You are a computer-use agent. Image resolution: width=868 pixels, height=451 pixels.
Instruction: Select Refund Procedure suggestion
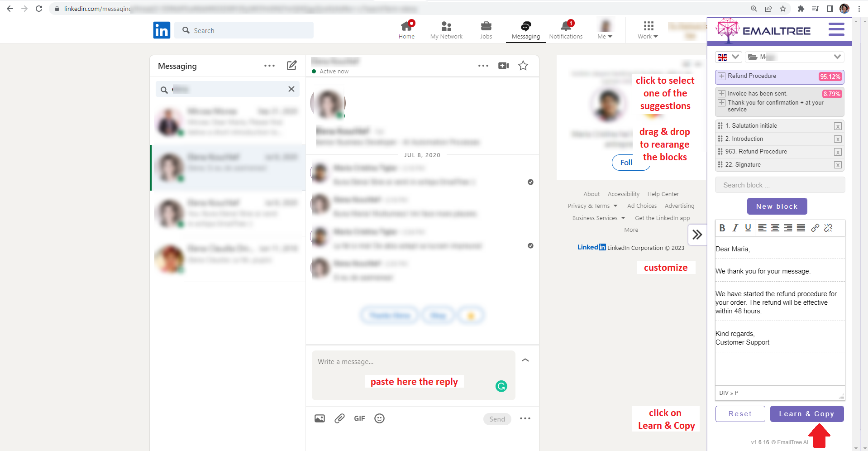(779, 77)
